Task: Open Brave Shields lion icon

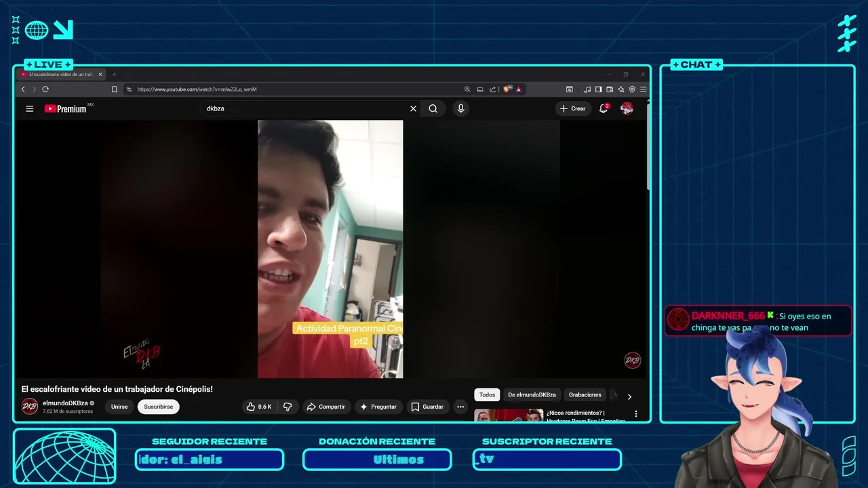Action: point(507,89)
